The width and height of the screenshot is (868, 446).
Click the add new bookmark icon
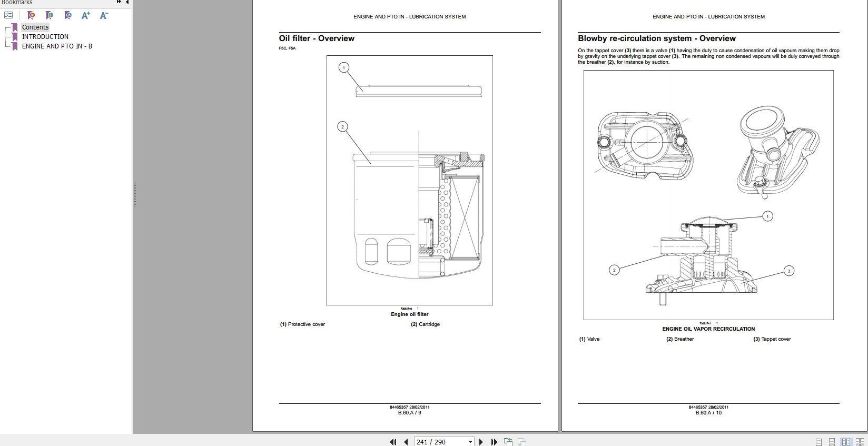coord(50,15)
